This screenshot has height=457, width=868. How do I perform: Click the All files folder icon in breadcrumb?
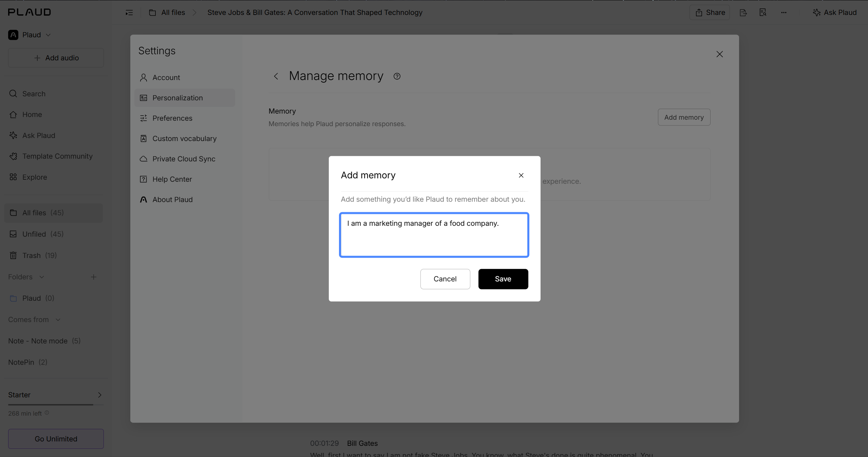(x=153, y=13)
